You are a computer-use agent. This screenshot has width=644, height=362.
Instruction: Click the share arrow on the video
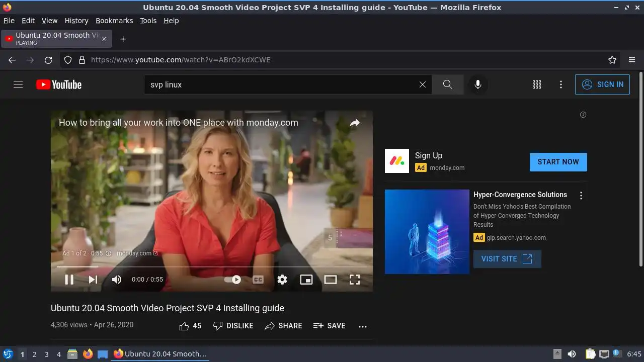tap(355, 123)
